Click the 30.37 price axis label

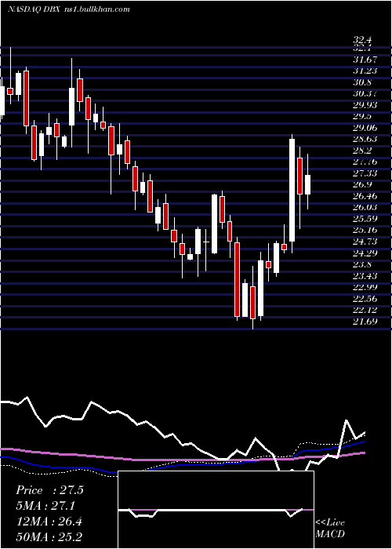point(365,94)
